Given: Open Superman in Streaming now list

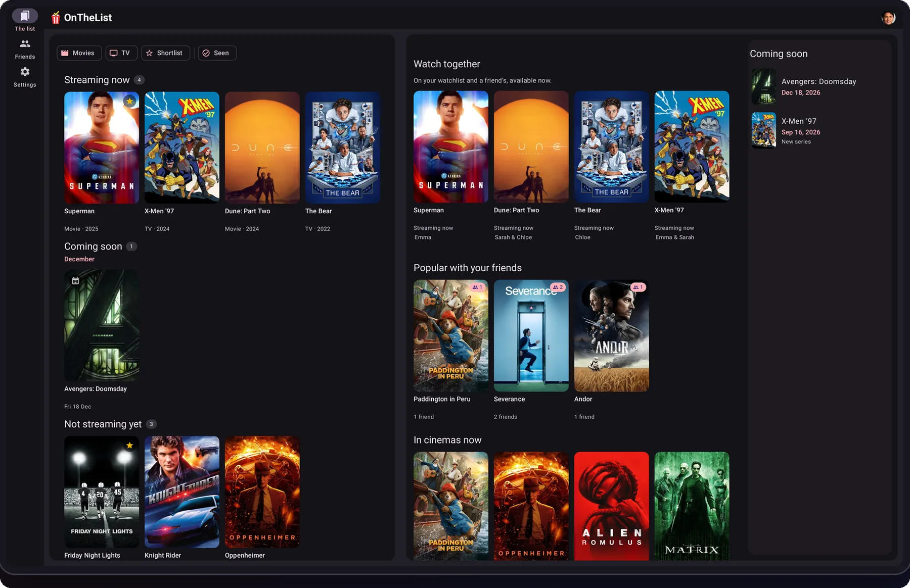Looking at the screenshot, I should coord(102,148).
